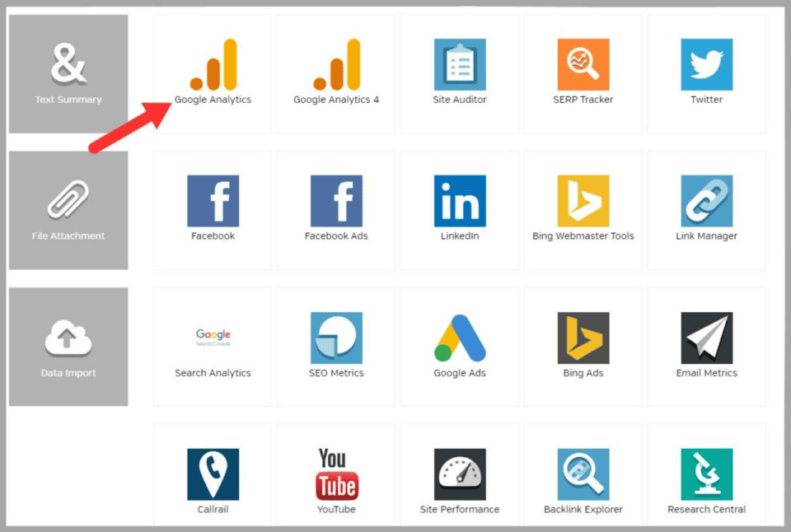
Task: Choose the Site Auditor clipboard icon
Action: (x=460, y=64)
